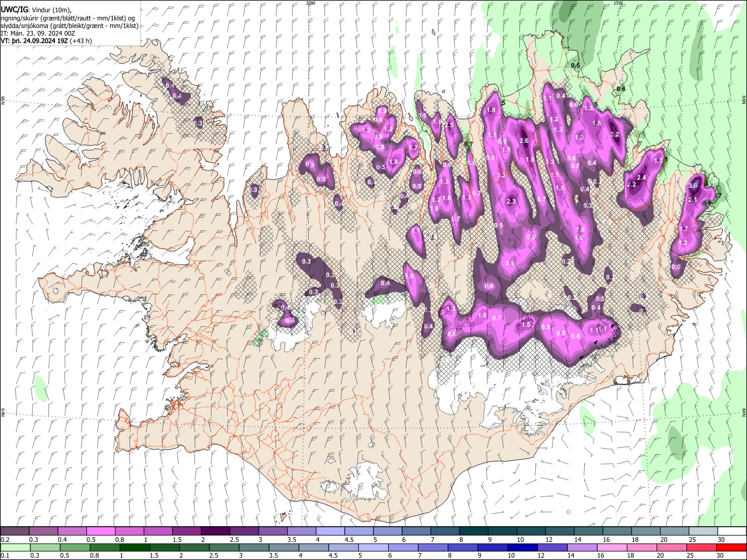Click the 'IT: Mán. 23. 09. 2024 00Z' line
This screenshot has width=747, height=560.
38,33
